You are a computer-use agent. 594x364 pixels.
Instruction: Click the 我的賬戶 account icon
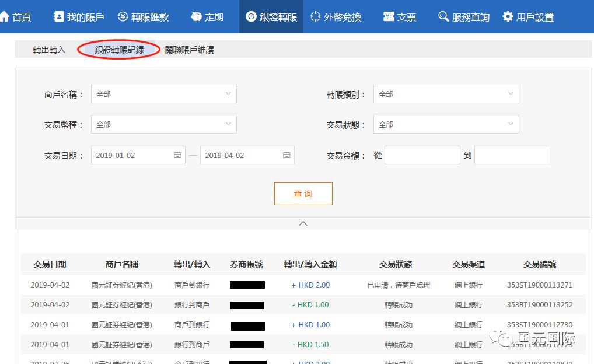click(x=58, y=16)
